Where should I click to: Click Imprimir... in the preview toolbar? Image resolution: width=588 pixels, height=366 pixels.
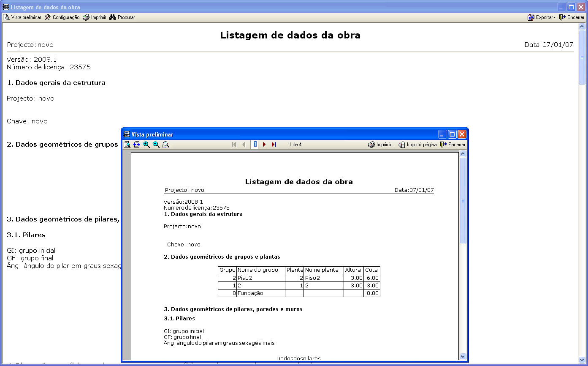point(381,145)
